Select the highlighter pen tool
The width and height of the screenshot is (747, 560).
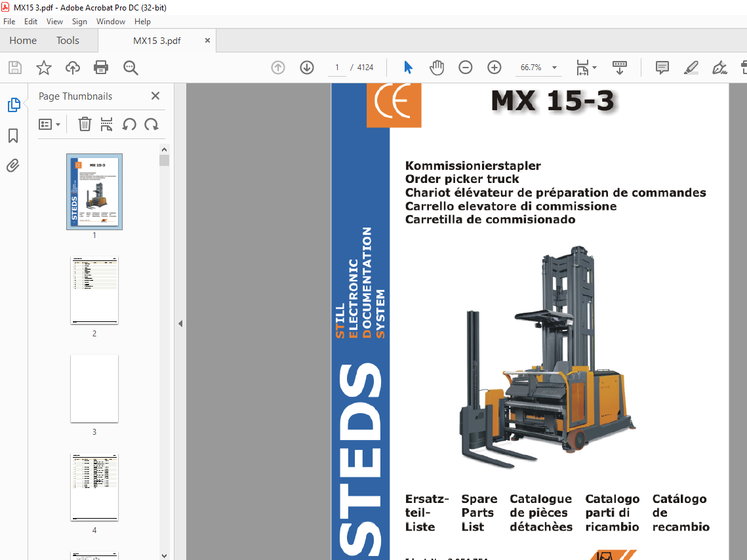[x=691, y=68]
